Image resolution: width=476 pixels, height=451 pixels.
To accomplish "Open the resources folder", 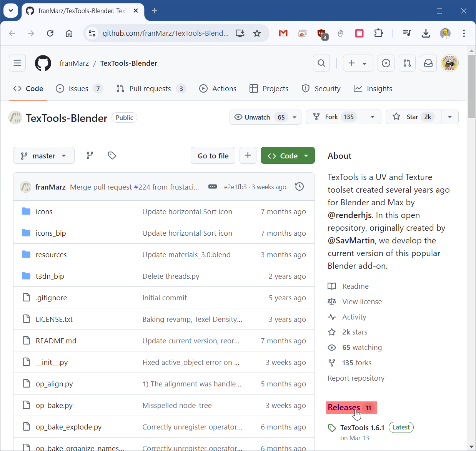I will point(51,255).
